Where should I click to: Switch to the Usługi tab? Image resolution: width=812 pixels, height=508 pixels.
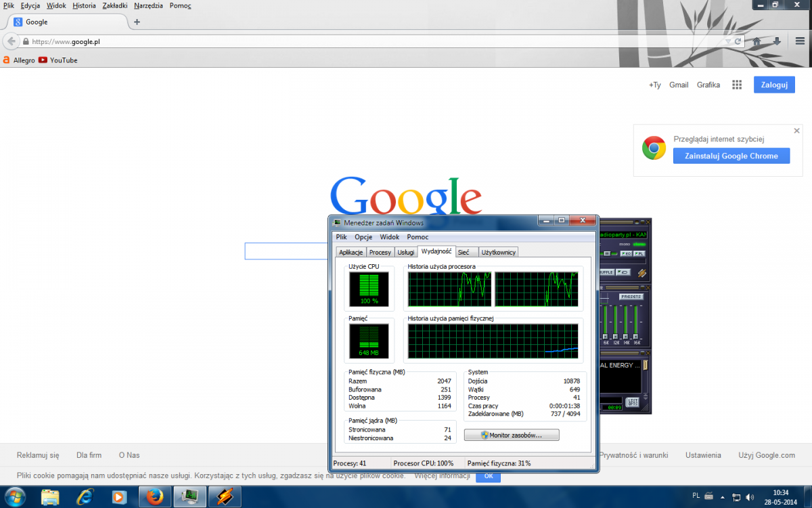pos(406,253)
